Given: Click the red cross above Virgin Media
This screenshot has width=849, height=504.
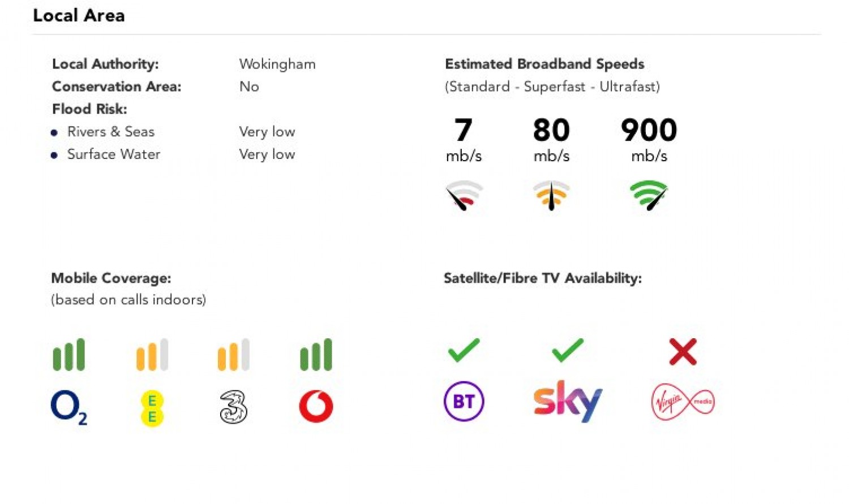Looking at the screenshot, I should pos(683,351).
